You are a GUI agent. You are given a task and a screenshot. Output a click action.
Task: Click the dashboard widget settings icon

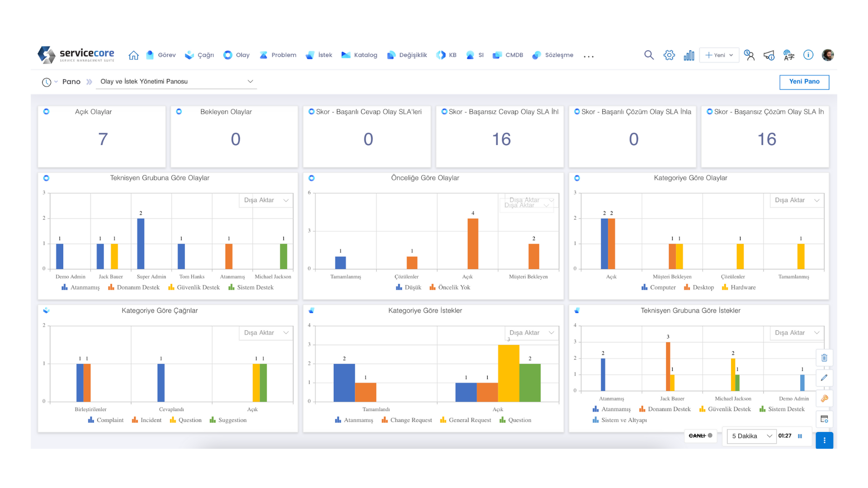[824, 419]
